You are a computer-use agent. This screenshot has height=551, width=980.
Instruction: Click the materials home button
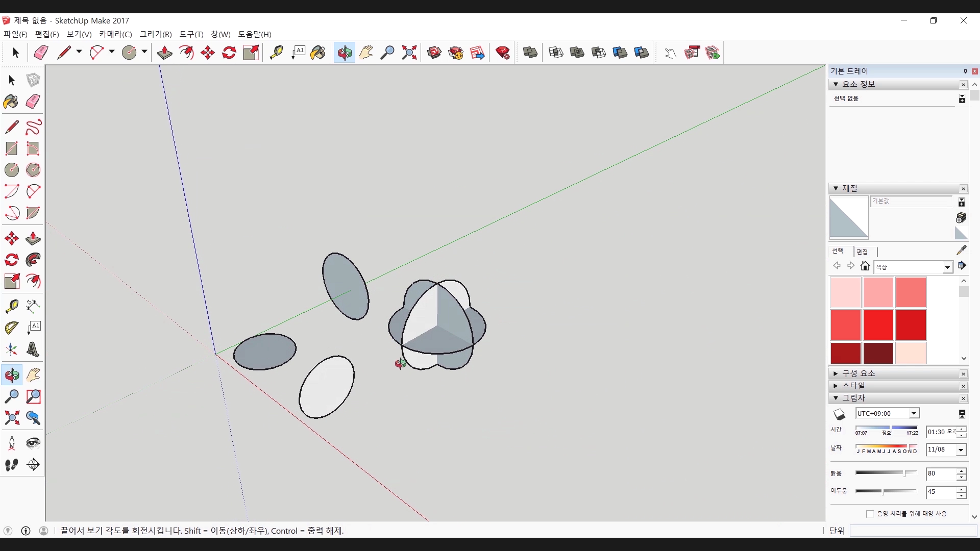tap(865, 266)
